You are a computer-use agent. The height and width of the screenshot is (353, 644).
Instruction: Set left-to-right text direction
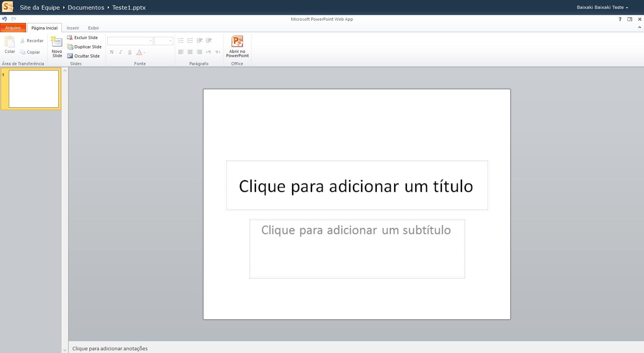point(209,52)
